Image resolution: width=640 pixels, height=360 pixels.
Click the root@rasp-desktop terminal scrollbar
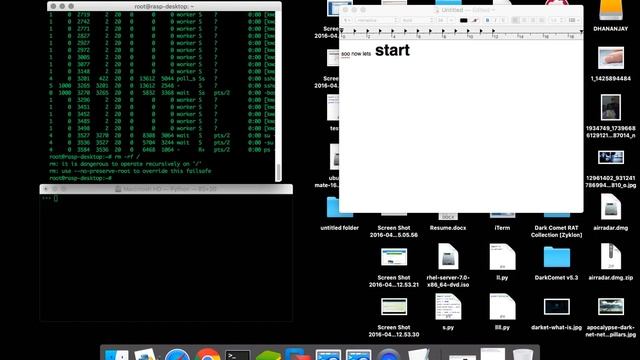click(x=278, y=172)
